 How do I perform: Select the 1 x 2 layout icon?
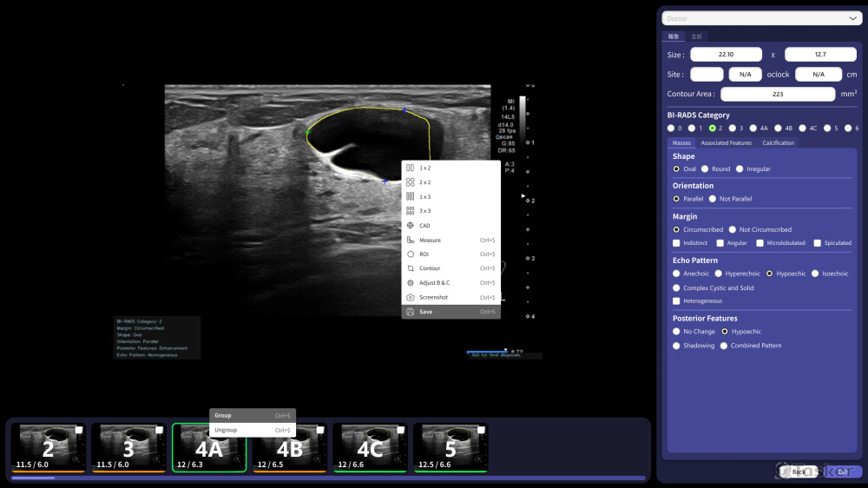click(410, 168)
